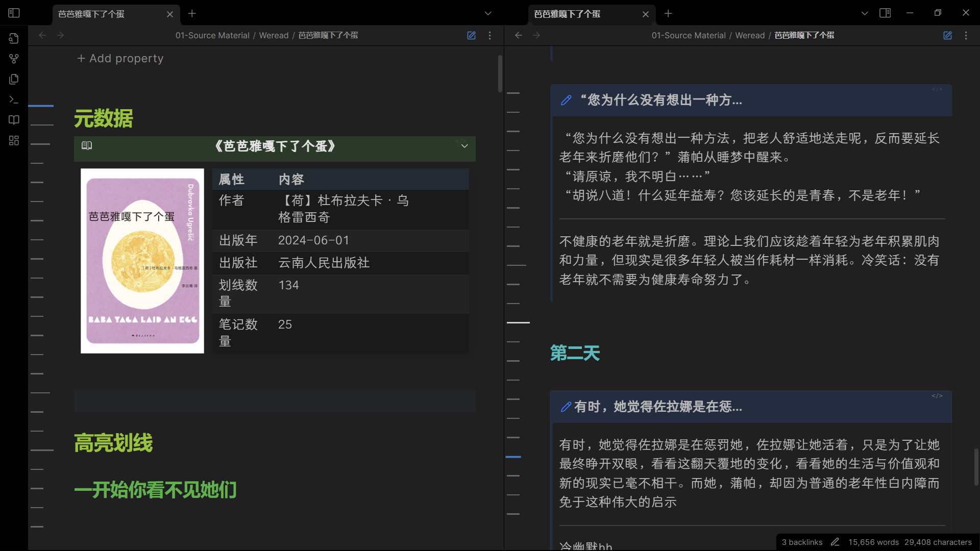Click the 29,408 characters count
Viewport: 980px width, 551px height.
tap(938, 542)
